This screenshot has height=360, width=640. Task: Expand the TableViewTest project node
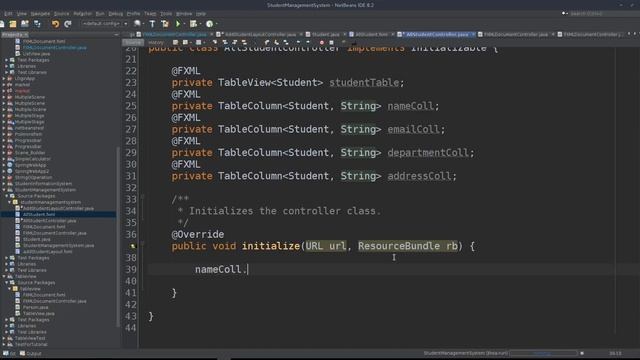coord(4,338)
